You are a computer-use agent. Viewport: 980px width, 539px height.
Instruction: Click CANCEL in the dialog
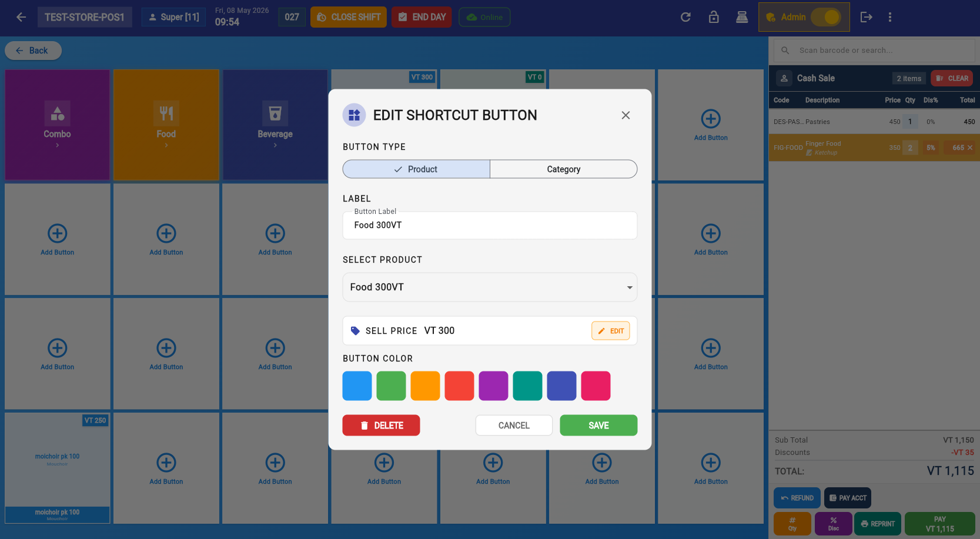[514, 425]
